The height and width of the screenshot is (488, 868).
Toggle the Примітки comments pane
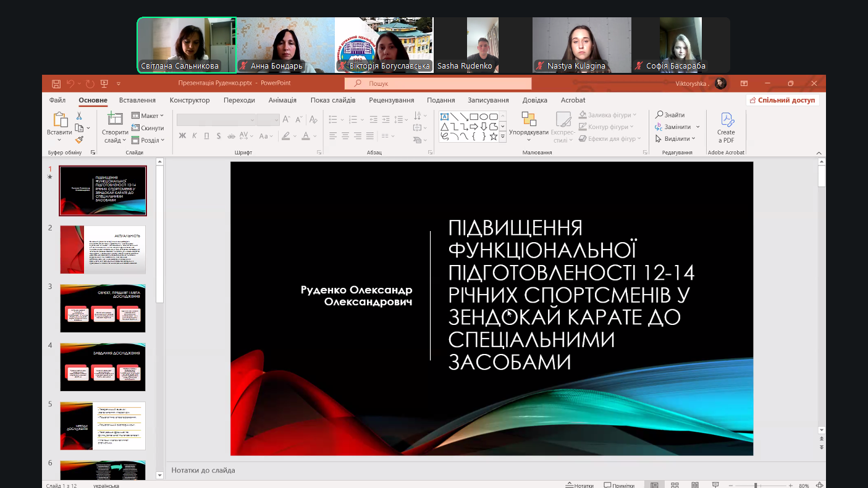point(619,485)
